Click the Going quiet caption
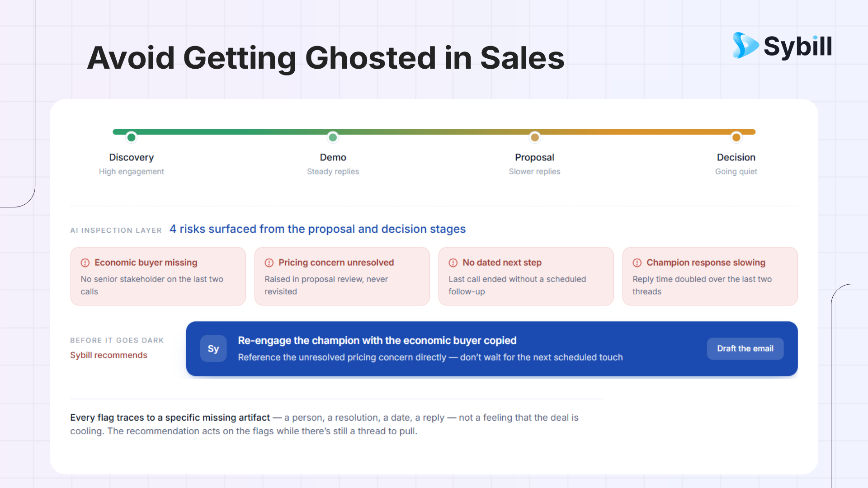868x488 pixels. (x=736, y=172)
